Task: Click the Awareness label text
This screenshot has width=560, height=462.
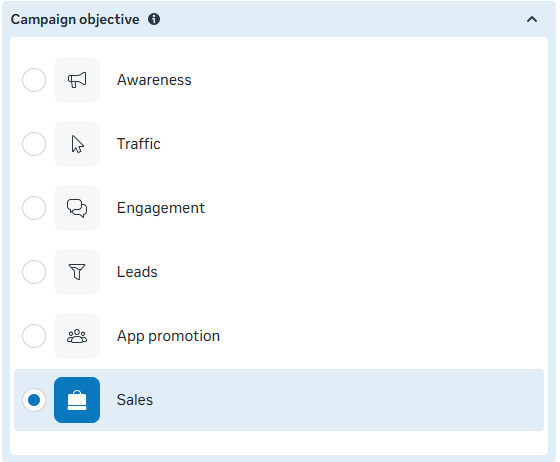Action: (x=154, y=80)
